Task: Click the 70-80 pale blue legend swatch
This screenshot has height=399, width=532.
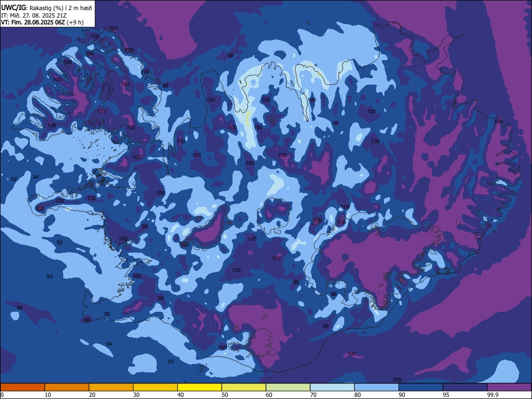Action: click(332, 387)
